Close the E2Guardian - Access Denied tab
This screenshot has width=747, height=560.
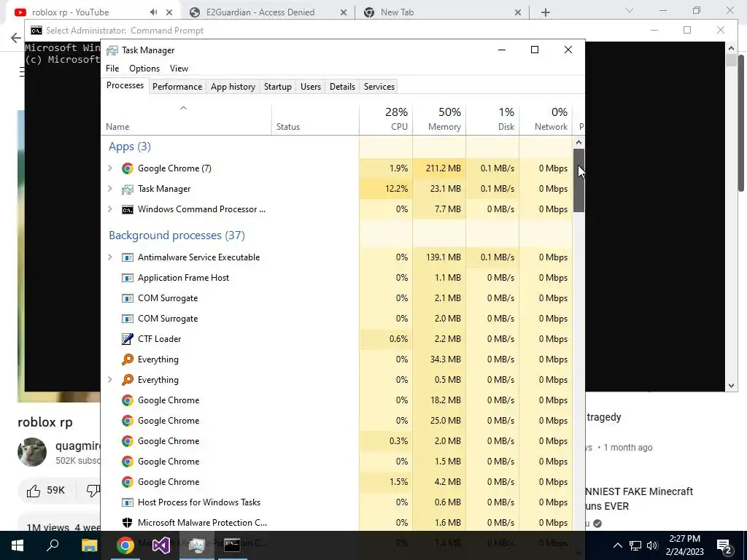(x=343, y=13)
